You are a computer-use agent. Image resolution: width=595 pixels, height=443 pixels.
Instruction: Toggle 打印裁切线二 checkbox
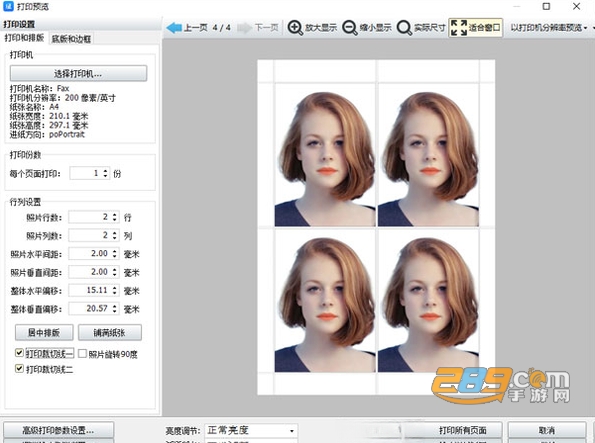click(19, 369)
